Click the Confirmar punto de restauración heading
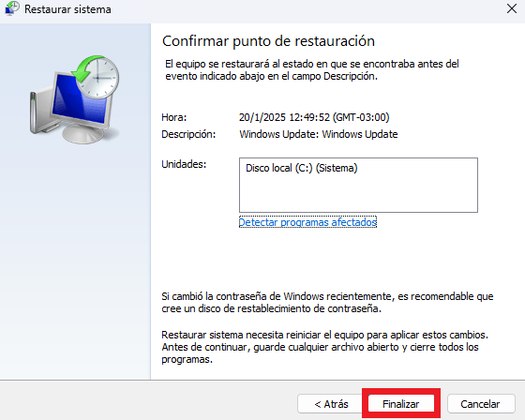Image resolution: width=525 pixels, height=420 pixels. pyautogui.click(x=268, y=41)
